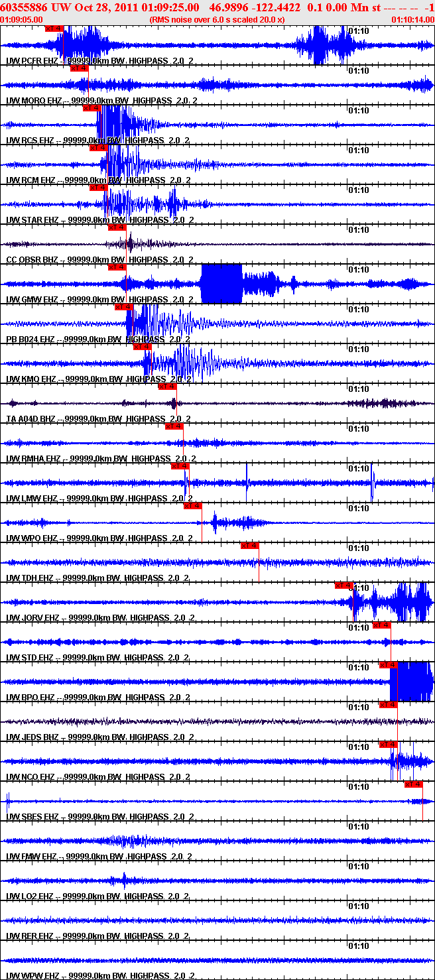Click the 01:10 tick label on WPW trace
Viewport: 435px width, 980px height.
[x=359, y=946]
